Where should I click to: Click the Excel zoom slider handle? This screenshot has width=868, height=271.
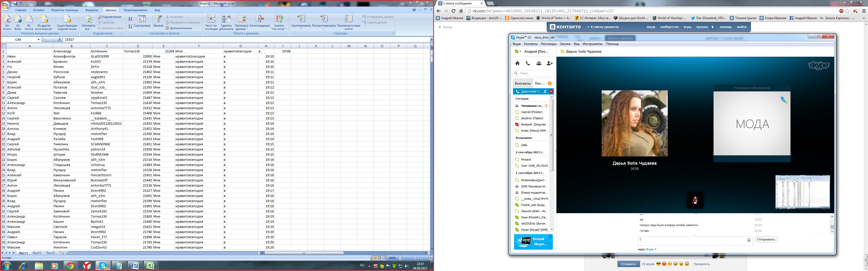coord(415,258)
